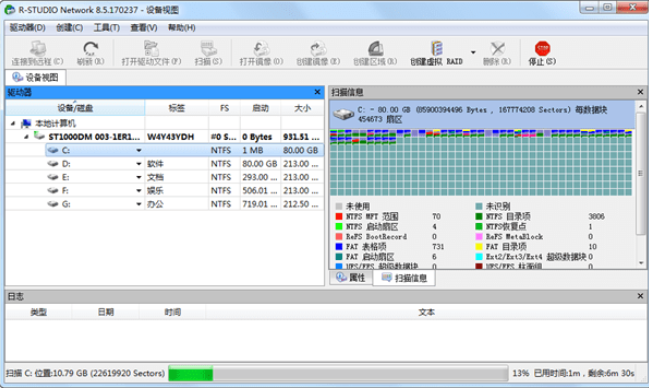Close the 驱动器 panel
The image size is (649, 388).
(317, 92)
